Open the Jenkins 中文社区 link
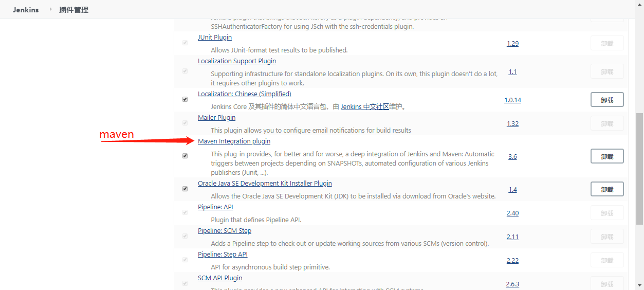Image resolution: width=644 pixels, height=290 pixels. (365, 107)
